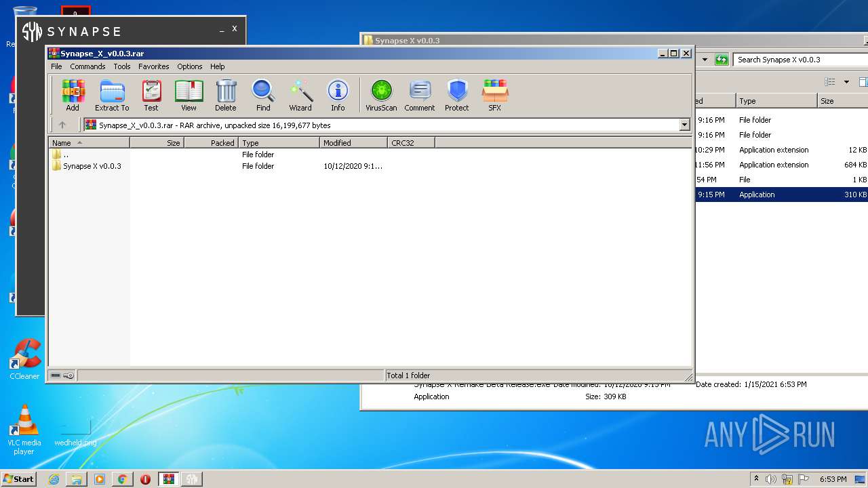The height and width of the screenshot is (488, 868).
Task: Click the Find magnifier icon
Action: 263,95
